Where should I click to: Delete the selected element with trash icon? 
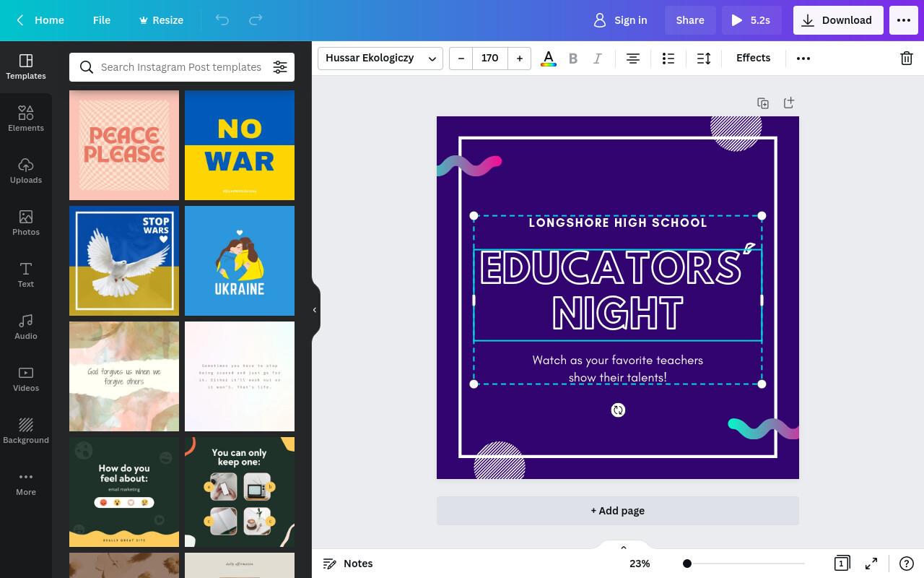(907, 59)
